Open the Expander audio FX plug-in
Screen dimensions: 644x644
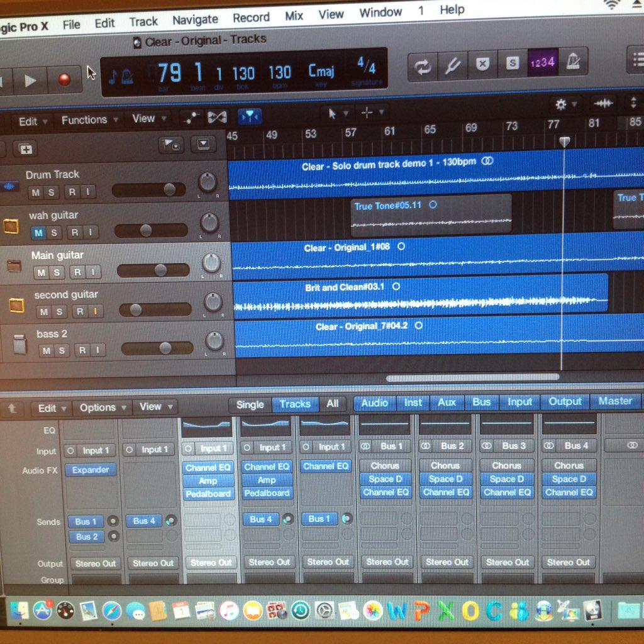point(91,470)
